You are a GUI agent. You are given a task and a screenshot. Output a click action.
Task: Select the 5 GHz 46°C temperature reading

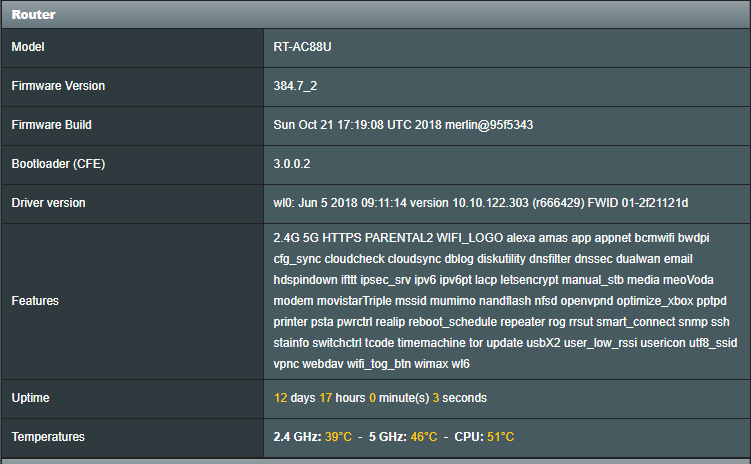pos(403,437)
